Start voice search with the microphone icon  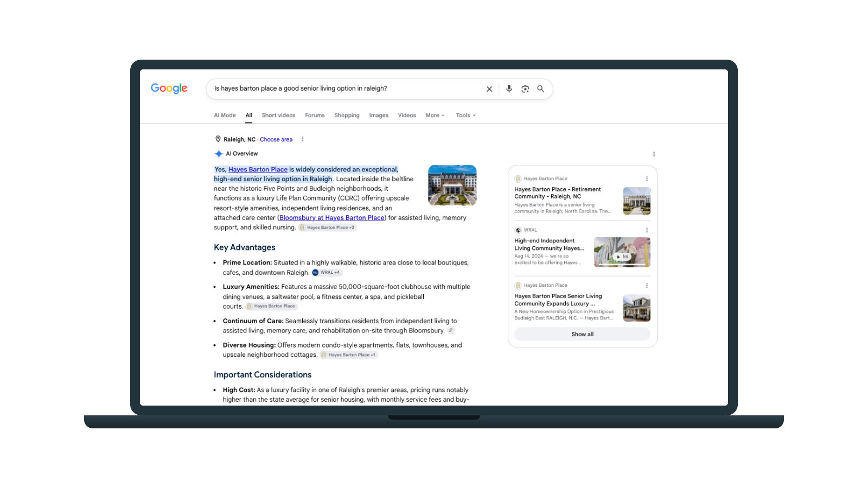509,89
